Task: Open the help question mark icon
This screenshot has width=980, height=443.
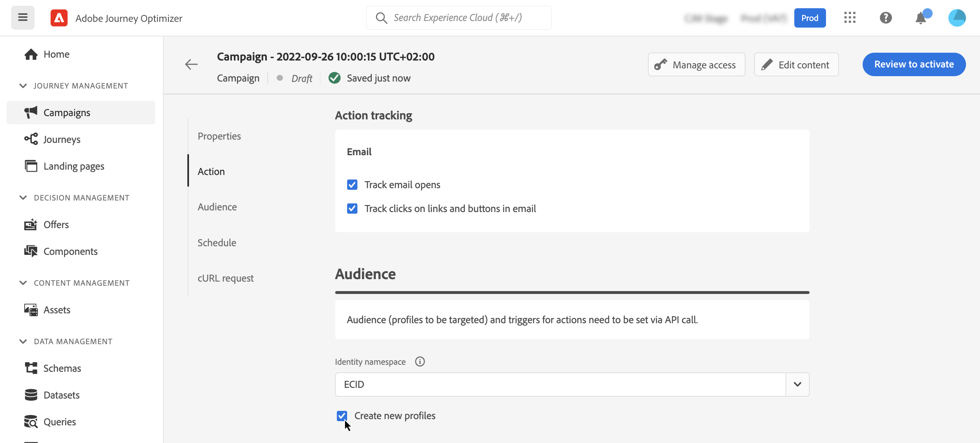Action: (x=885, y=18)
